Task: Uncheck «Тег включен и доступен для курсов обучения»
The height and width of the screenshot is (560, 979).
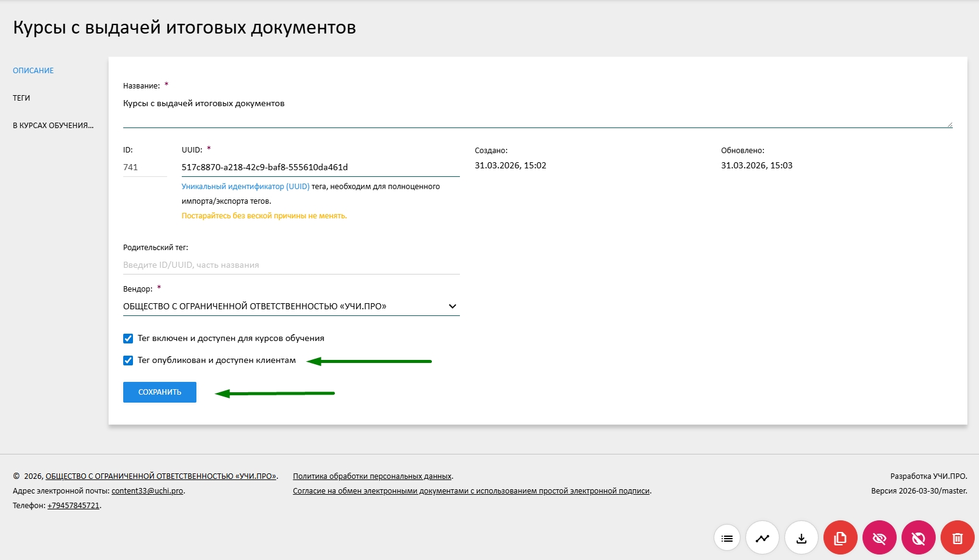Action: coord(128,338)
